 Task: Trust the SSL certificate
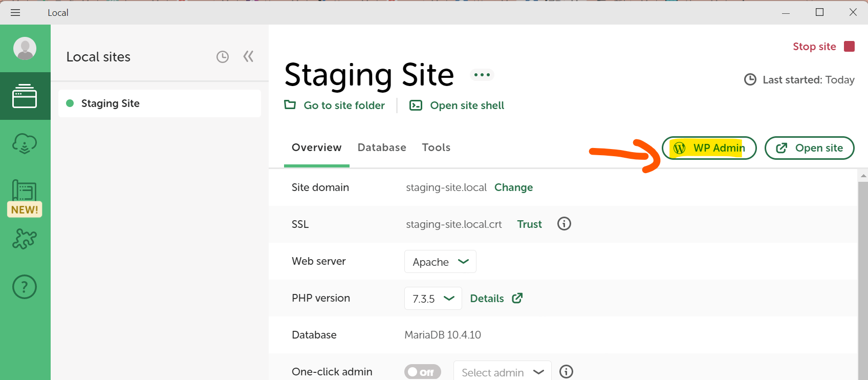point(529,224)
